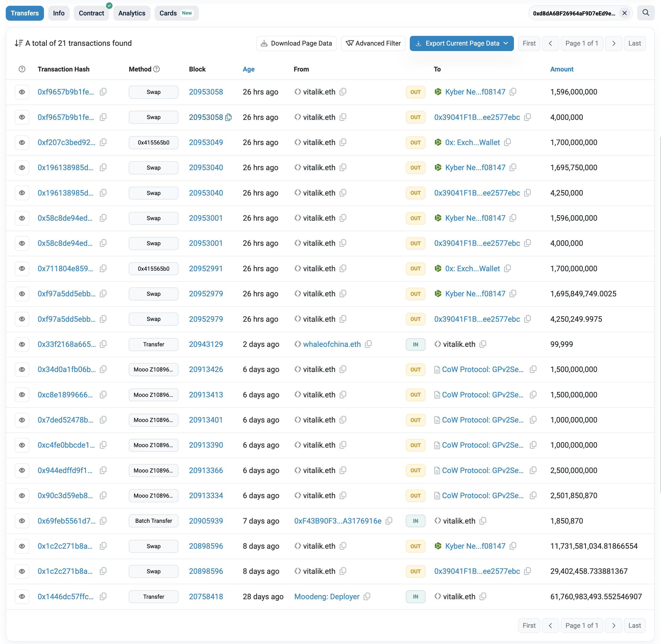Click the Kyber Network token logo icon

click(438, 92)
